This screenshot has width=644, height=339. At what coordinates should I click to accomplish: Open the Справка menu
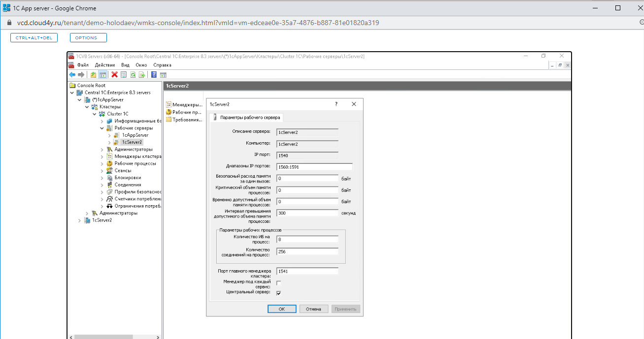162,65
